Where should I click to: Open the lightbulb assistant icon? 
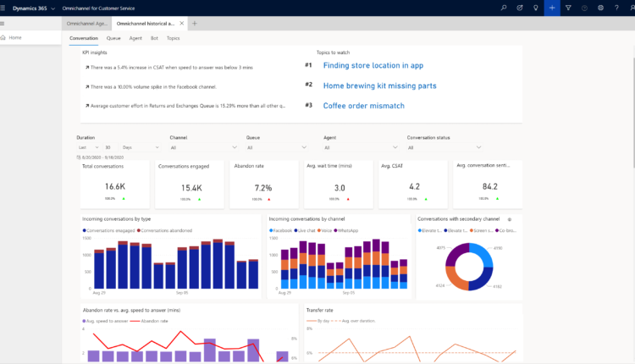[536, 8]
